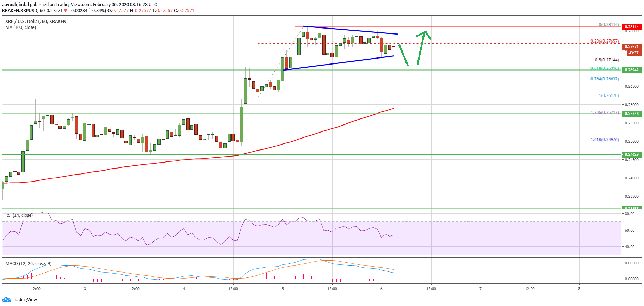The width and height of the screenshot is (644, 306).
Task: Click the 0.25000 price axis tick
Action: 632,141
